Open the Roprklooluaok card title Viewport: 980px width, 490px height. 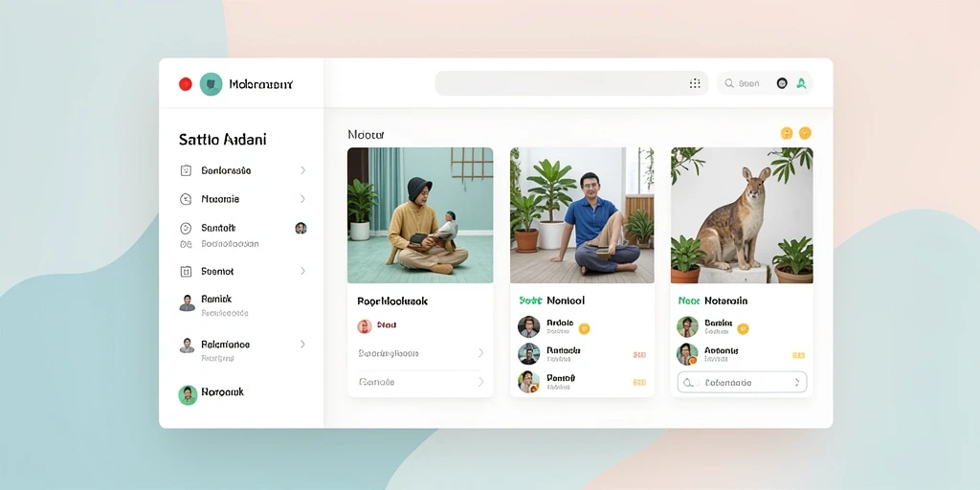[x=392, y=301]
